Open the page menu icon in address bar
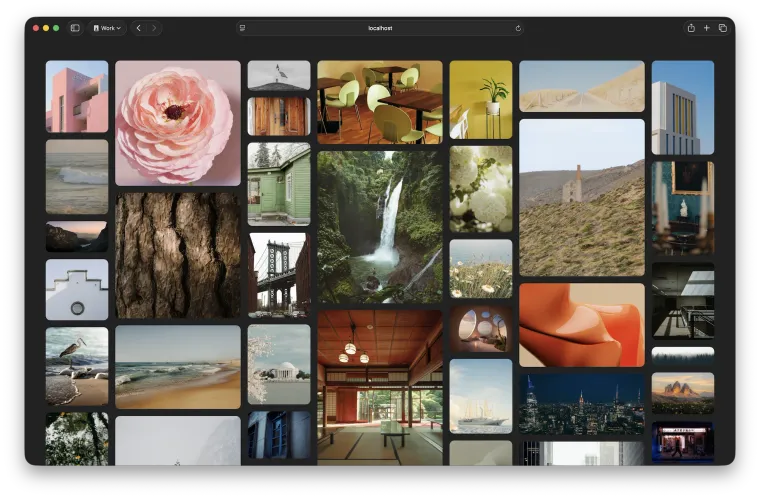This screenshot has height=498, width=760. pyautogui.click(x=242, y=28)
